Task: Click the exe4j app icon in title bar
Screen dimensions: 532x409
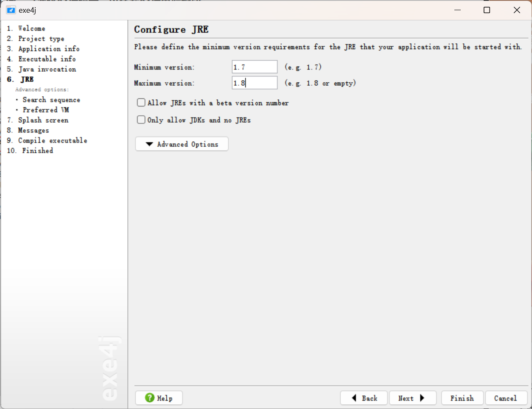Action: coord(11,10)
